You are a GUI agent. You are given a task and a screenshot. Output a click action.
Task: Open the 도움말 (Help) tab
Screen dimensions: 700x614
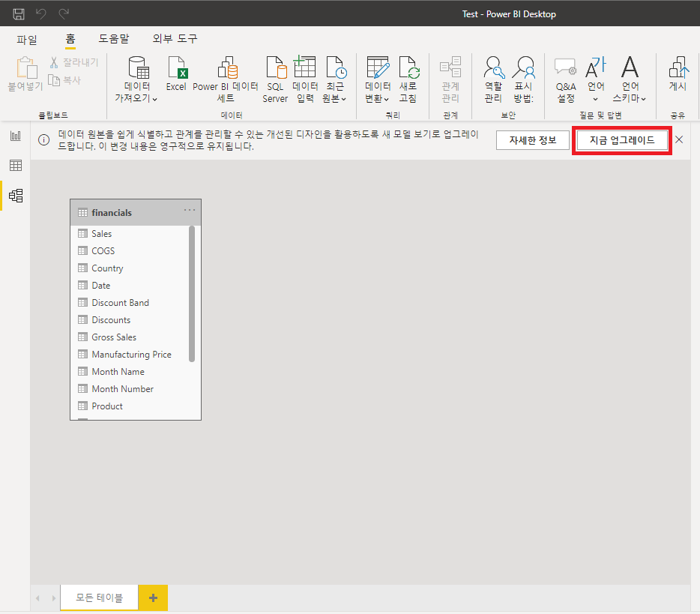tap(114, 39)
